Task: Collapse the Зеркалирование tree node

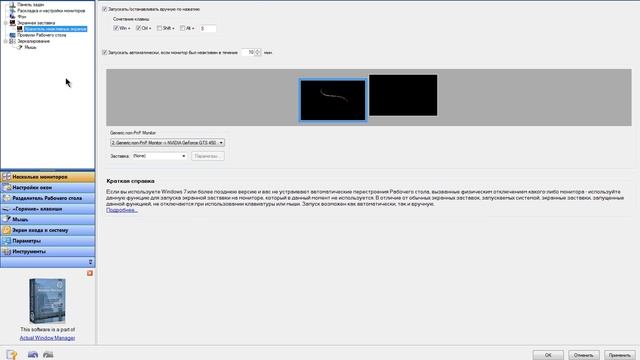Action: coord(6,41)
